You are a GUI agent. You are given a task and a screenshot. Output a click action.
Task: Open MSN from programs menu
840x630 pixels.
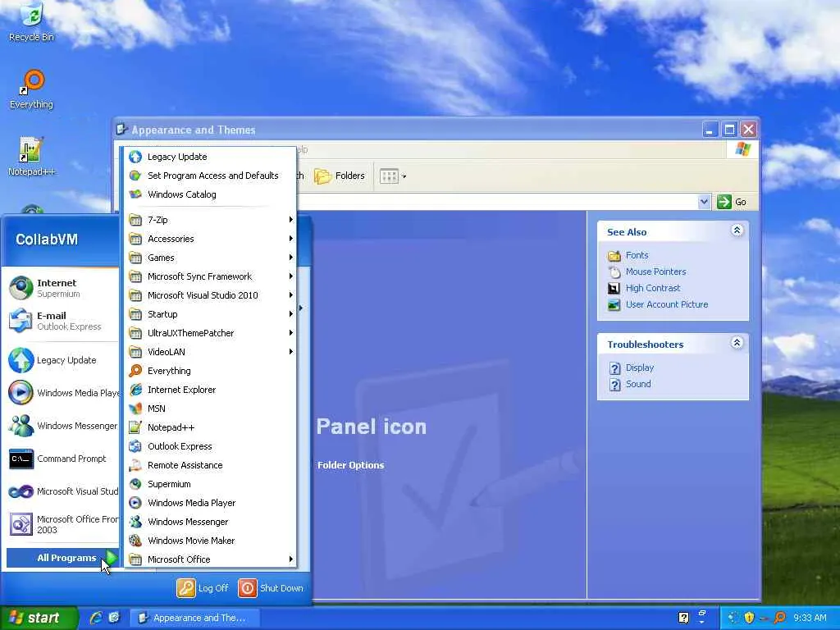click(210, 409)
